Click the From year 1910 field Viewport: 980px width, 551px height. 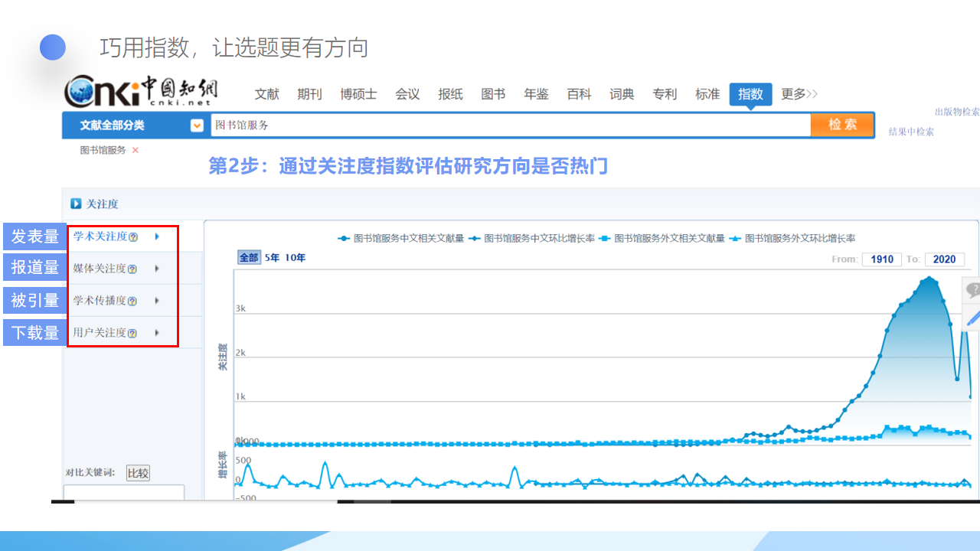[882, 259]
